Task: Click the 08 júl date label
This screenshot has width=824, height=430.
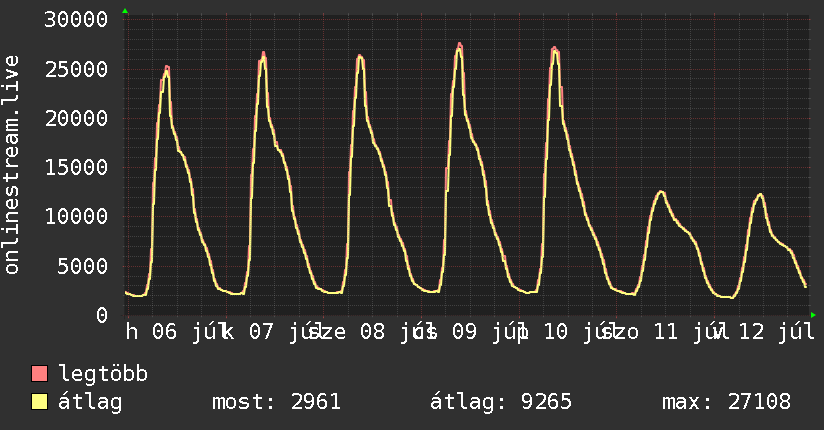Action: (x=398, y=332)
